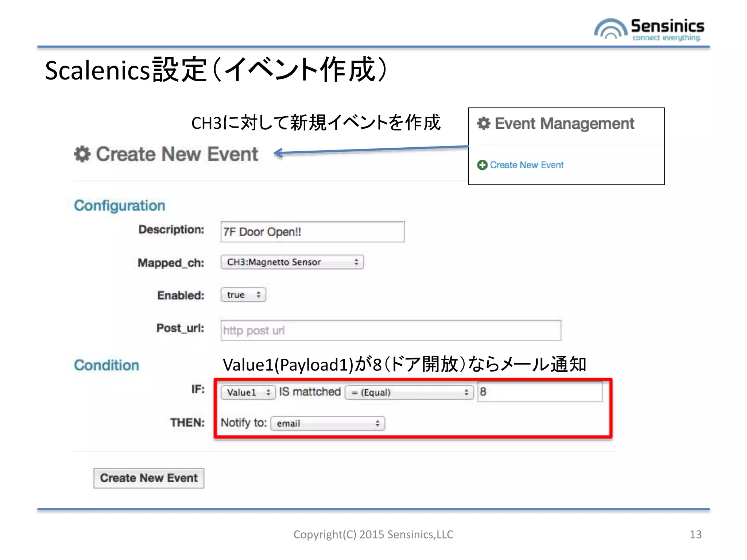Click the Copyright(C) 2015 Sensinics,LLC footer text
Screen dimensions: 747x560
point(373,534)
